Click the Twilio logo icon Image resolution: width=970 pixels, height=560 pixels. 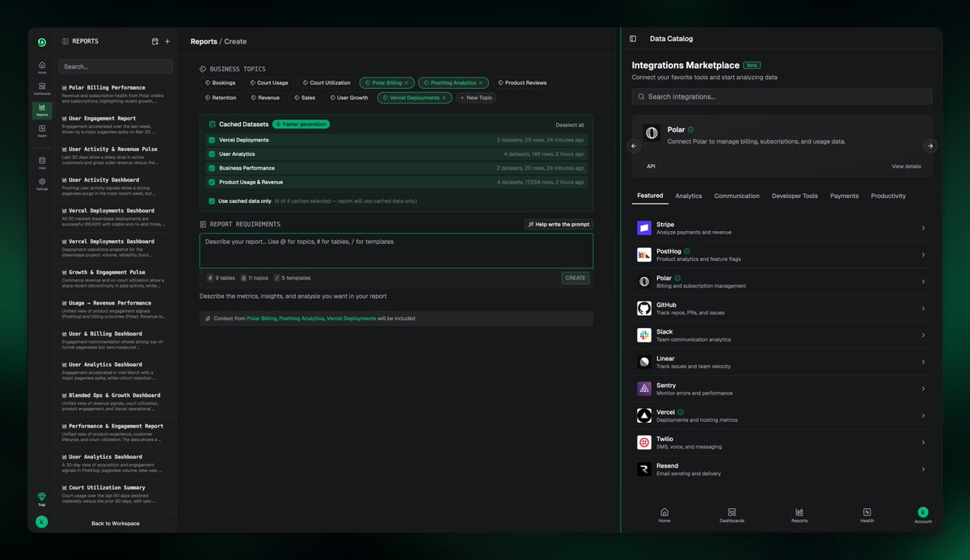[644, 443]
